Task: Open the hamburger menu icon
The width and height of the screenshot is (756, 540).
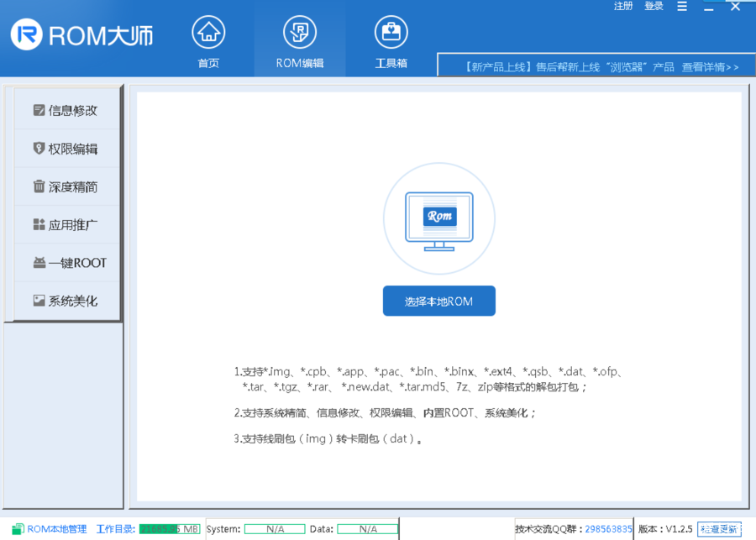Action: (682, 6)
